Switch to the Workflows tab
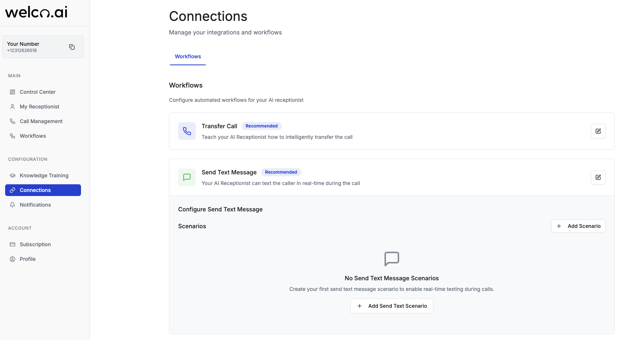This screenshot has width=644, height=340. coord(188,56)
